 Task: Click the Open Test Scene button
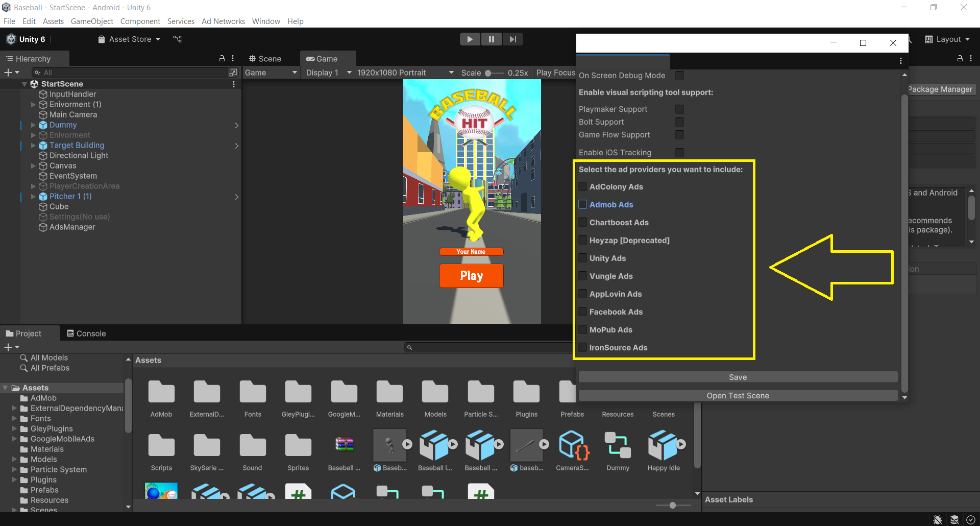click(738, 396)
